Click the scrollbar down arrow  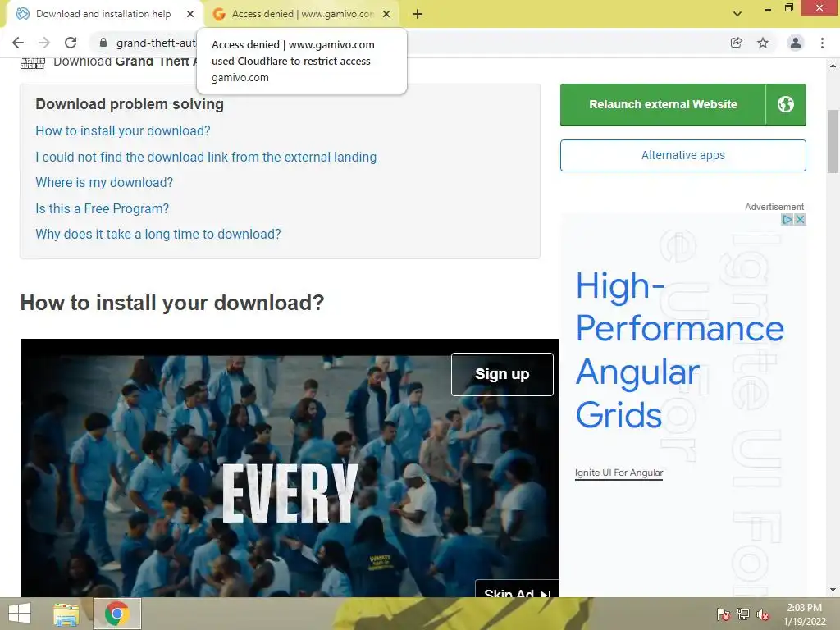click(x=833, y=590)
